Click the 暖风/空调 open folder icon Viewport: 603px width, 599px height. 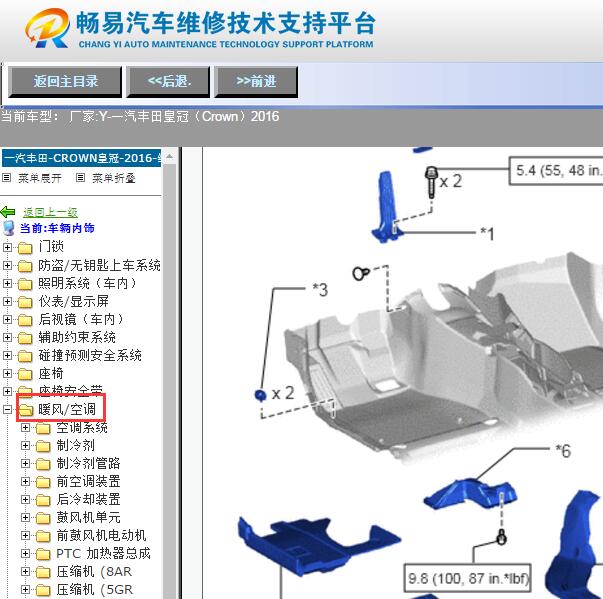pos(26,410)
